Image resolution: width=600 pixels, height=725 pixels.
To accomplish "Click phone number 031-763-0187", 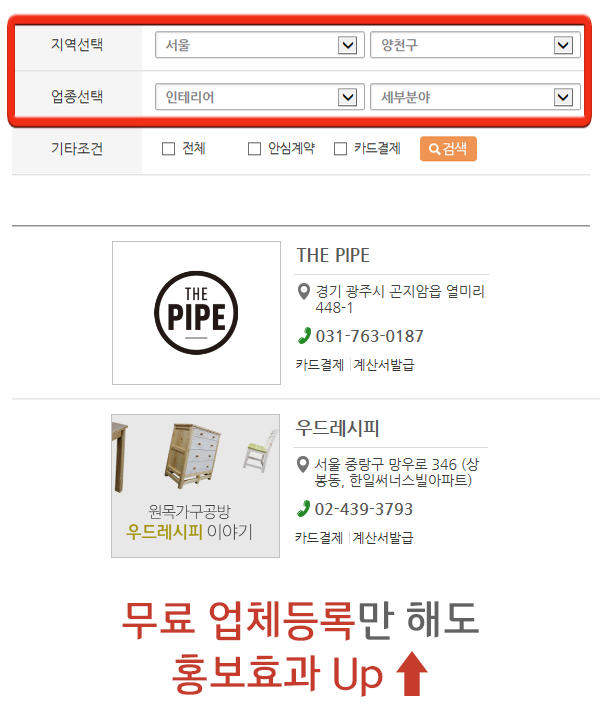I will 369,336.
